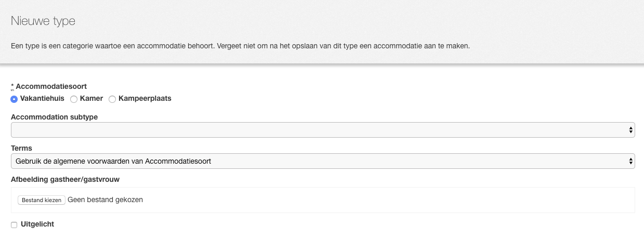Choose the Kamer radio option
644x239 pixels.
[74, 99]
